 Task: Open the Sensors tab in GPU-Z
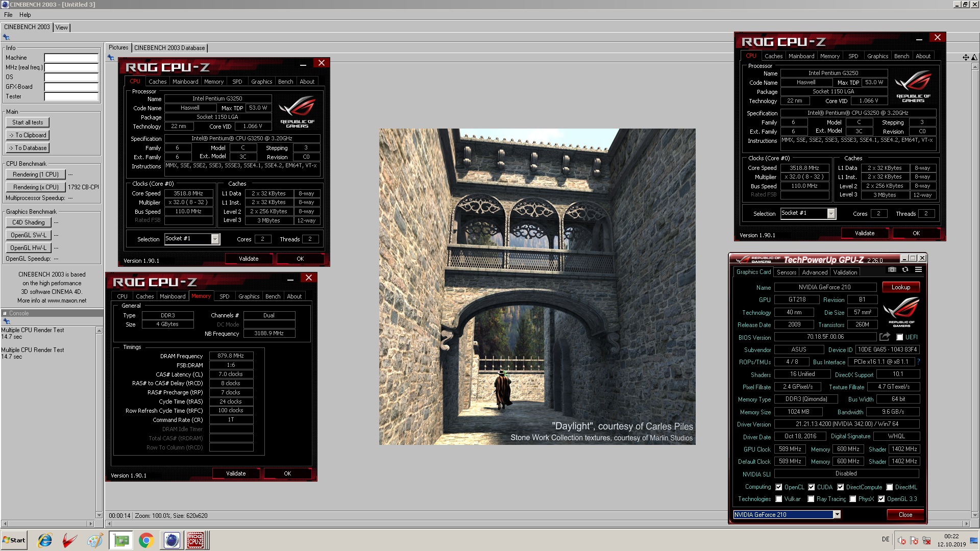[x=787, y=272]
